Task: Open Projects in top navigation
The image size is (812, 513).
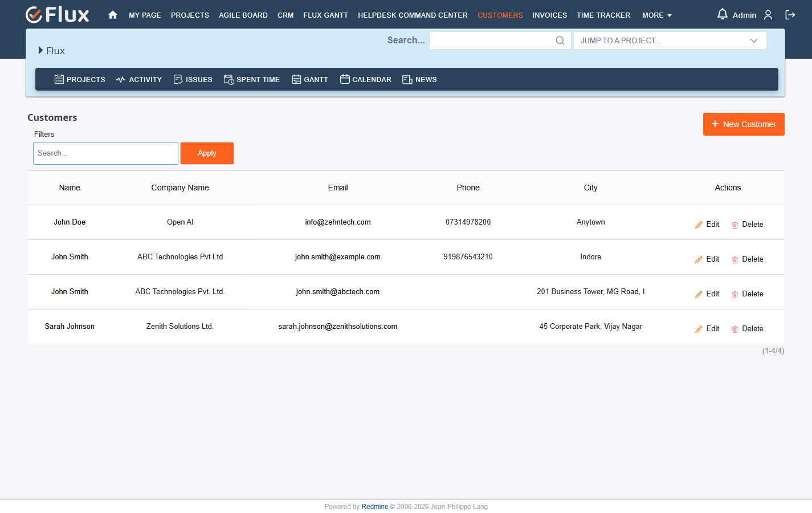Action: click(x=190, y=15)
